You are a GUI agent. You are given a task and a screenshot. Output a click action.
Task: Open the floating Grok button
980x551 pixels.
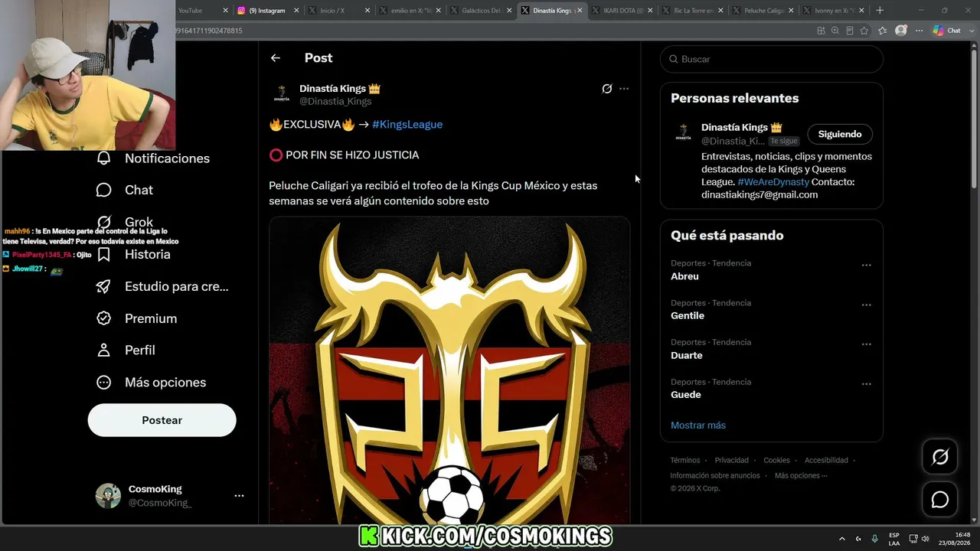[x=939, y=457]
